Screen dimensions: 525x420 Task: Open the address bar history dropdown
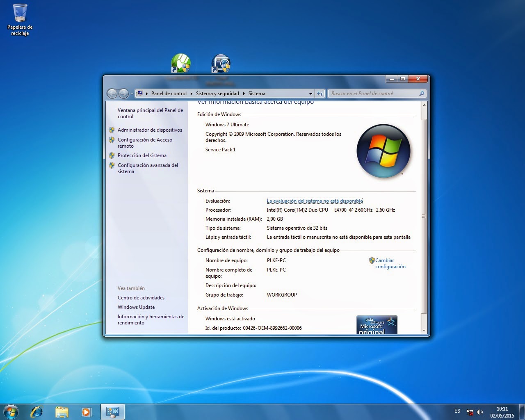click(310, 94)
